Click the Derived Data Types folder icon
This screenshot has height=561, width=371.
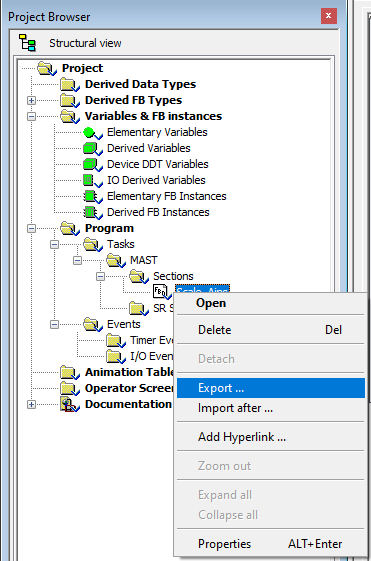69,84
